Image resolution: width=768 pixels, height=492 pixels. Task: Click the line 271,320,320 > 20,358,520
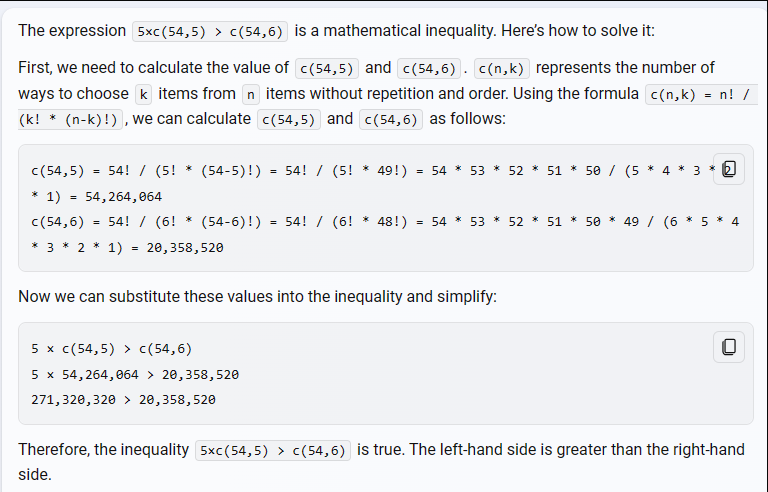click(123, 400)
